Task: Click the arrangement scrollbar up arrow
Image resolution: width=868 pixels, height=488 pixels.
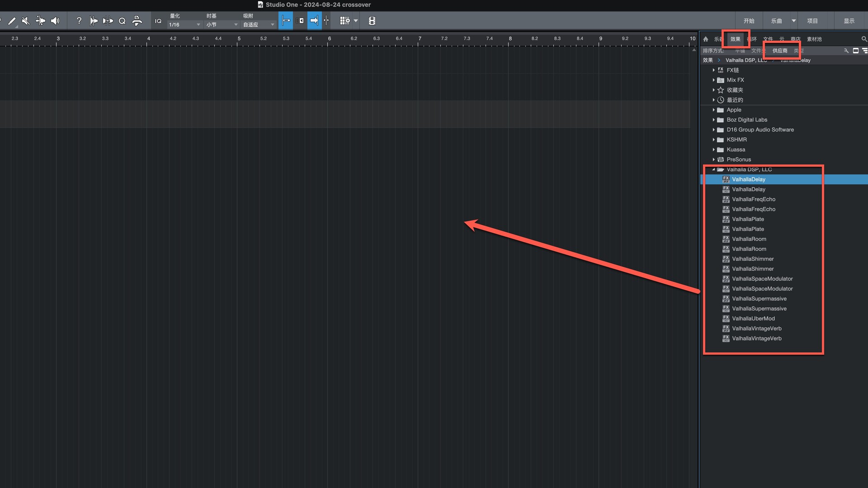Action: click(x=694, y=50)
